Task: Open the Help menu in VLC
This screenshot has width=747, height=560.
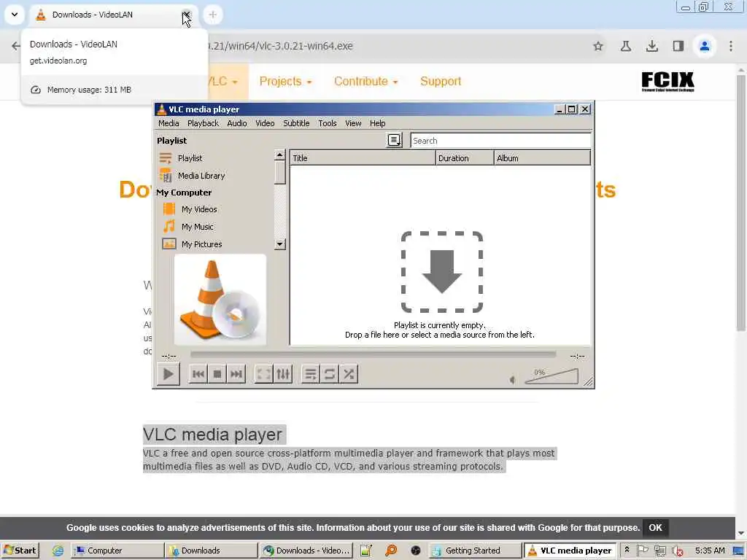Action: [x=377, y=123]
